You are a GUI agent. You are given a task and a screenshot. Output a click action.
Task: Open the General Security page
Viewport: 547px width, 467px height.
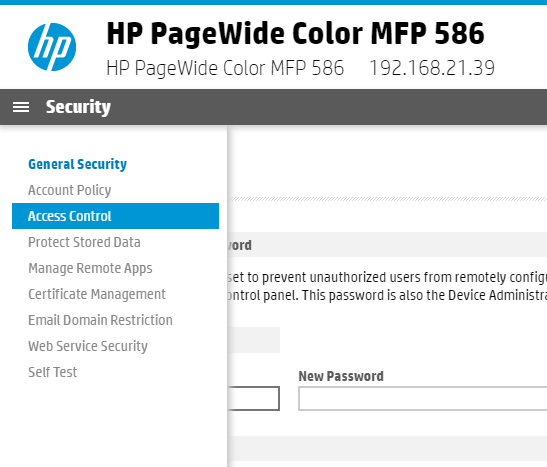point(77,164)
